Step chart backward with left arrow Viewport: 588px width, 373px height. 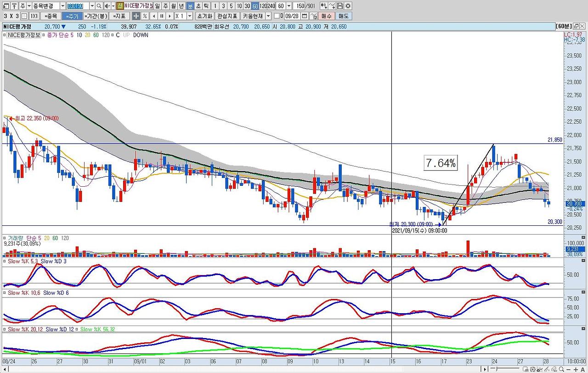(x=153, y=16)
